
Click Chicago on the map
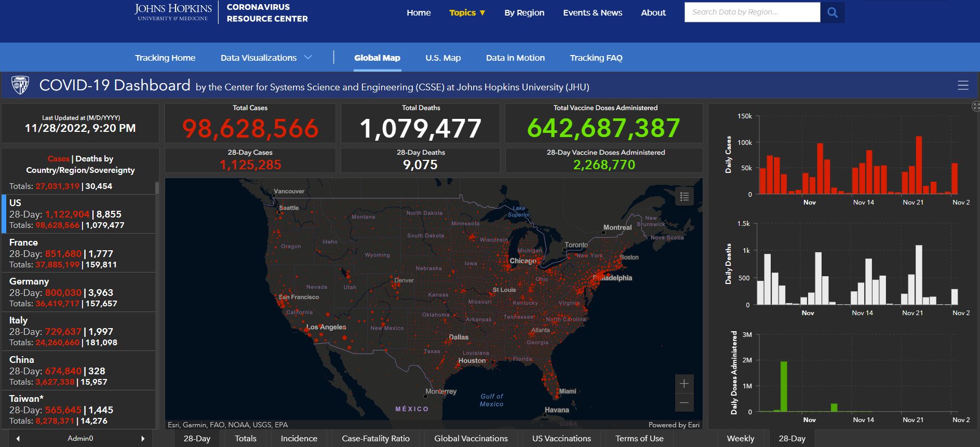coord(523,261)
